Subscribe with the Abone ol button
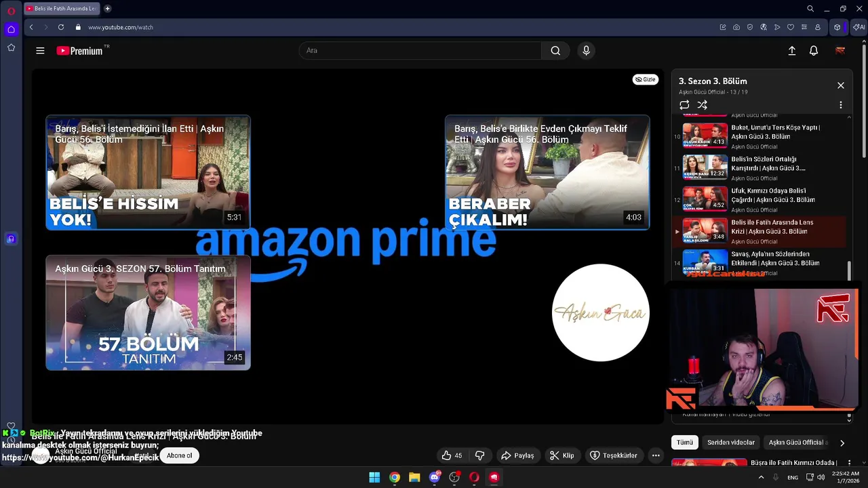 click(x=180, y=455)
